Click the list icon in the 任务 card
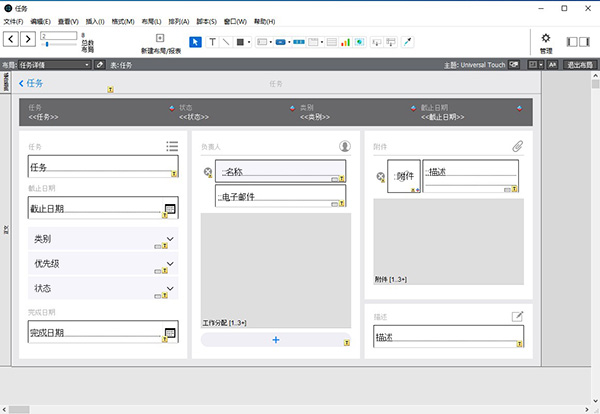 pyautogui.click(x=172, y=146)
